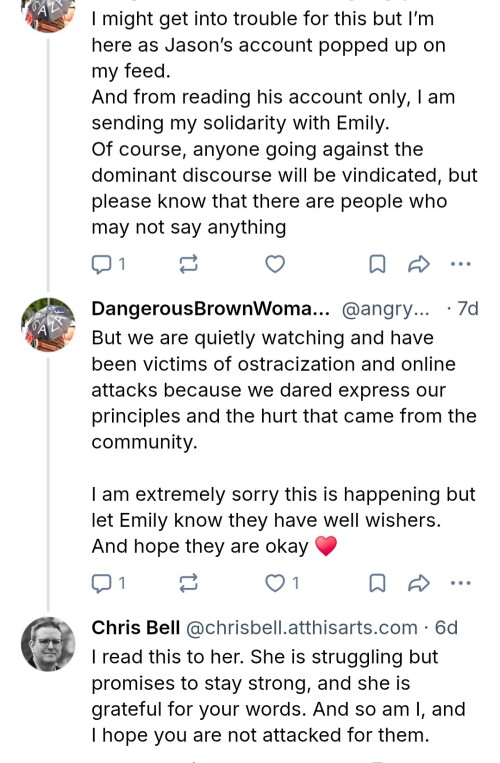Share the 'well wishers' post
Screen dimensions: 500x763
418,582
